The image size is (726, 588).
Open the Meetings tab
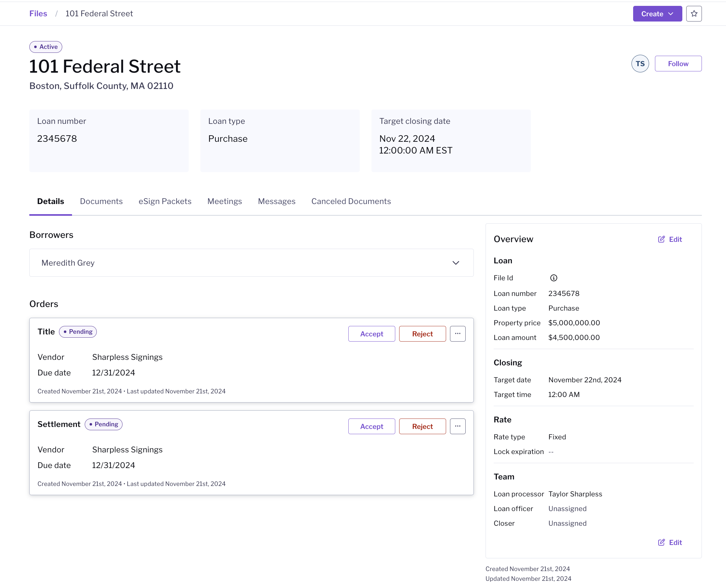(x=225, y=201)
